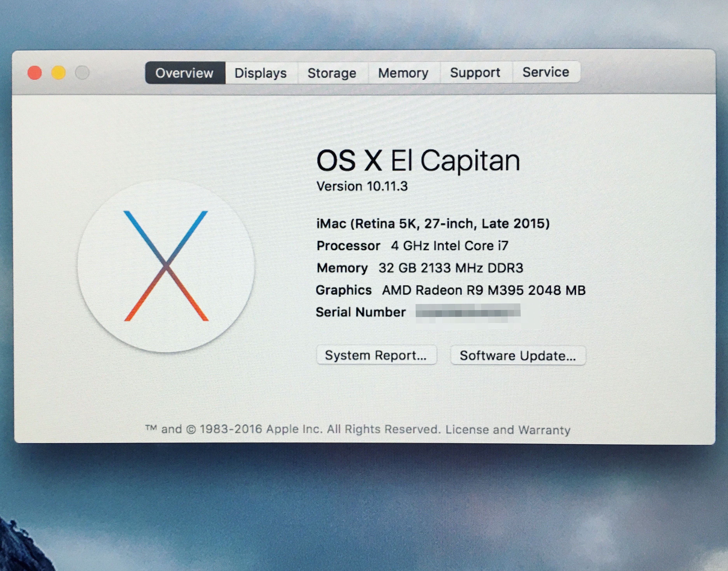
Task: Click the 32 GB 2133 MHz DDR3 text
Action: pyautogui.click(x=451, y=268)
